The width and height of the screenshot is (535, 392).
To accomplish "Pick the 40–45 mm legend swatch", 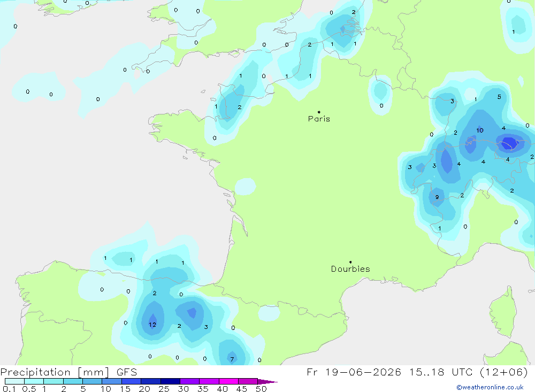I will coord(228,381).
